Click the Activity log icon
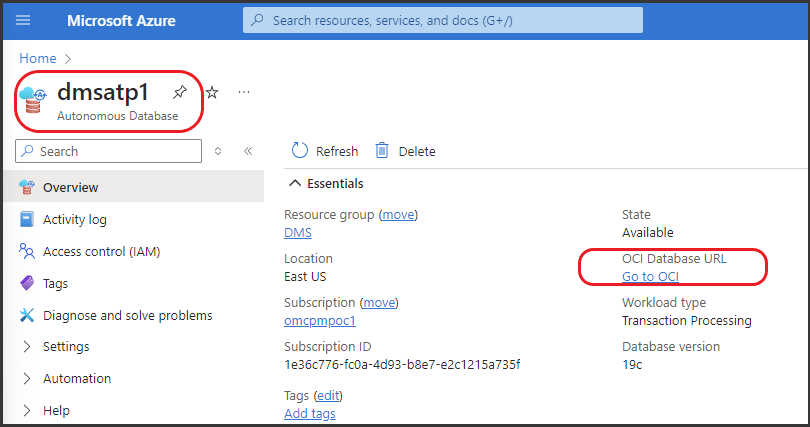 [27, 219]
